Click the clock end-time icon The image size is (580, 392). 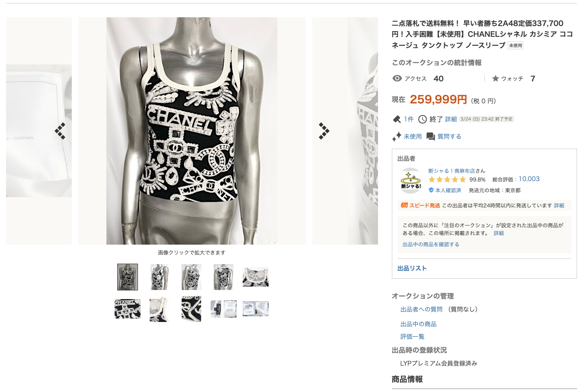[422, 119]
